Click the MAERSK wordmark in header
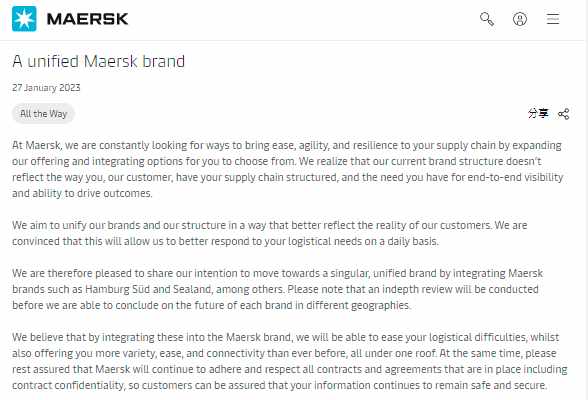 (x=87, y=19)
